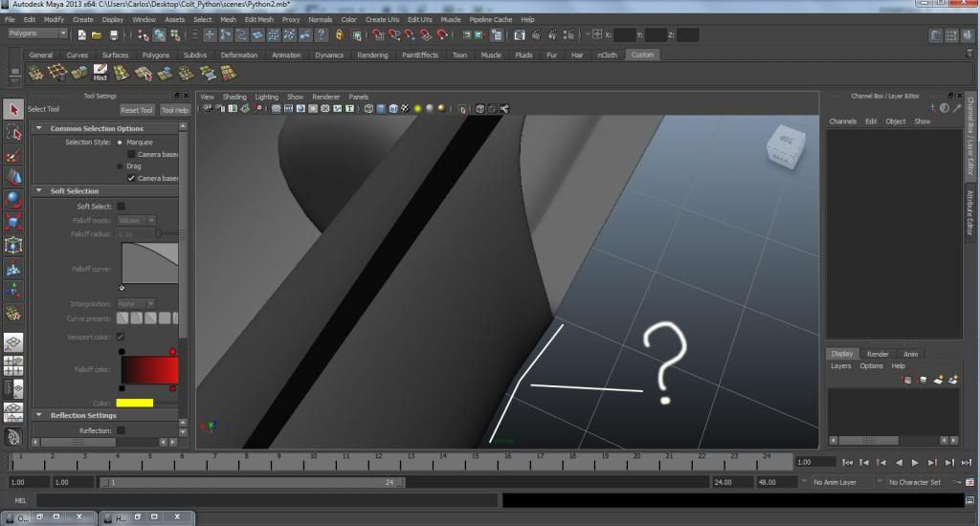The width and height of the screenshot is (980, 526).
Task: Click the Hist shelf icon
Action: 100,74
